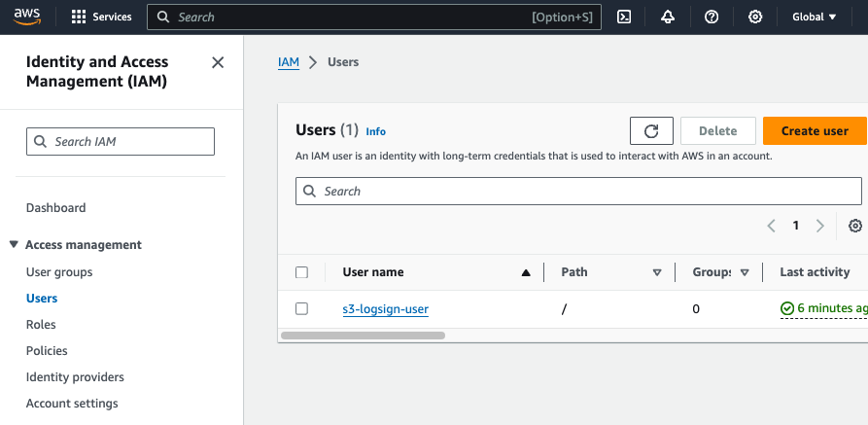
Task: Open the Global region dropdown
Action: 814,18
